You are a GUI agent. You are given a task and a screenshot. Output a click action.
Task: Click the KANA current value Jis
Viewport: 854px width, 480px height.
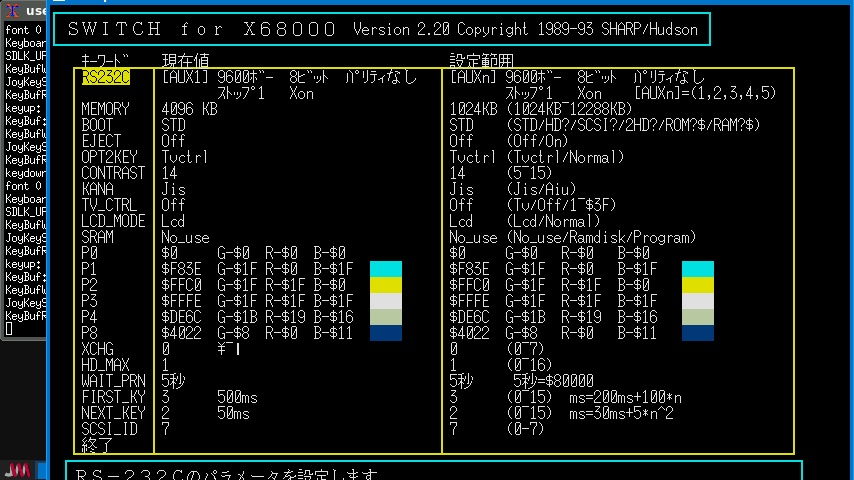[173, 189]
